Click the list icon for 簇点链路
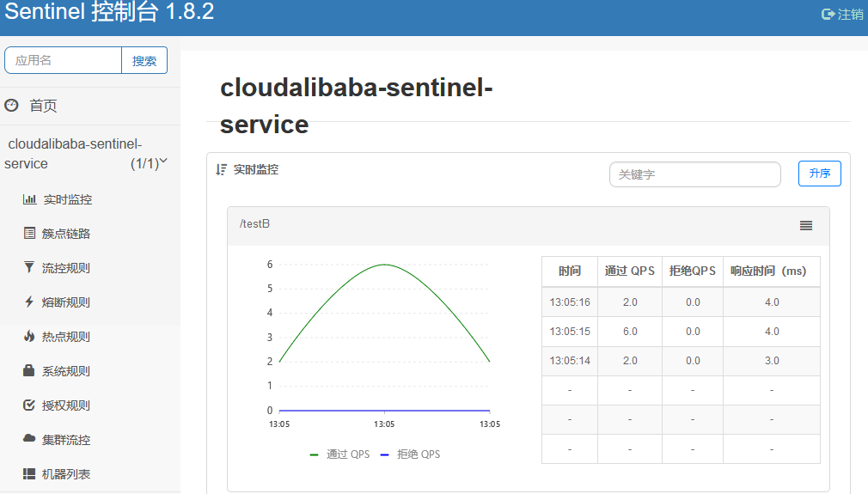Screen dimensions: 868x494 point(29,234)
